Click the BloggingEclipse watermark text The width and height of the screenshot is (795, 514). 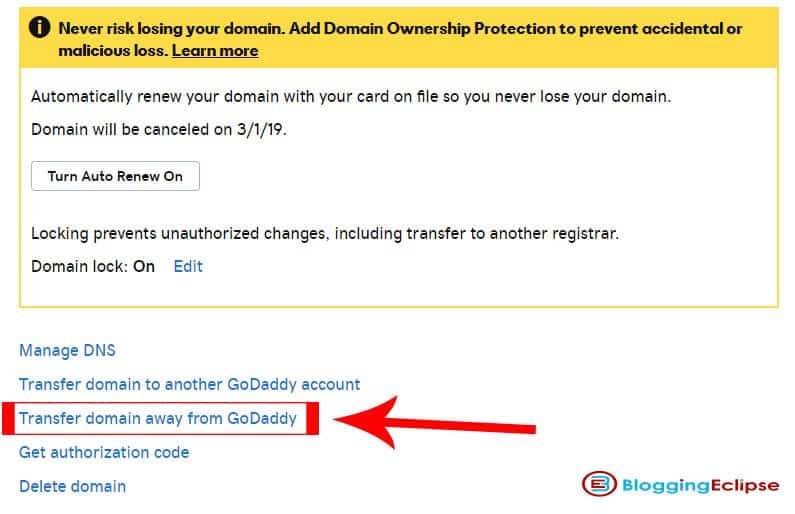[x=698, y=485]
